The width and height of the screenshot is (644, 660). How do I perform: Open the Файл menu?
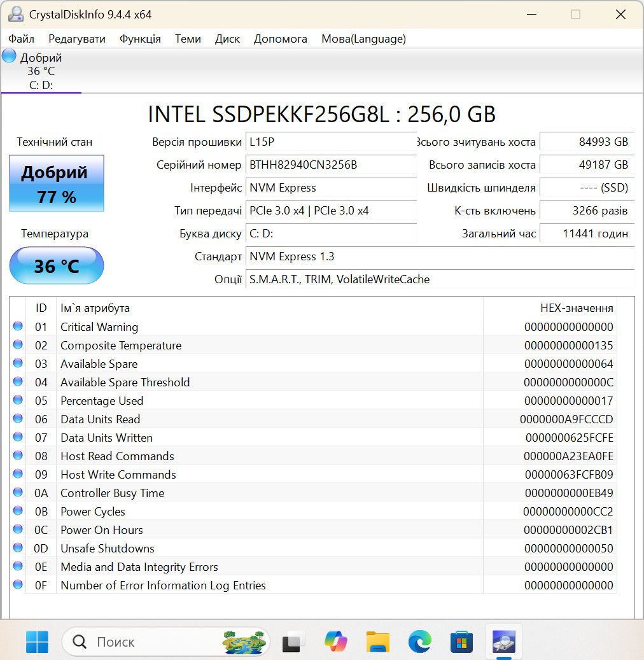point(21,39)
